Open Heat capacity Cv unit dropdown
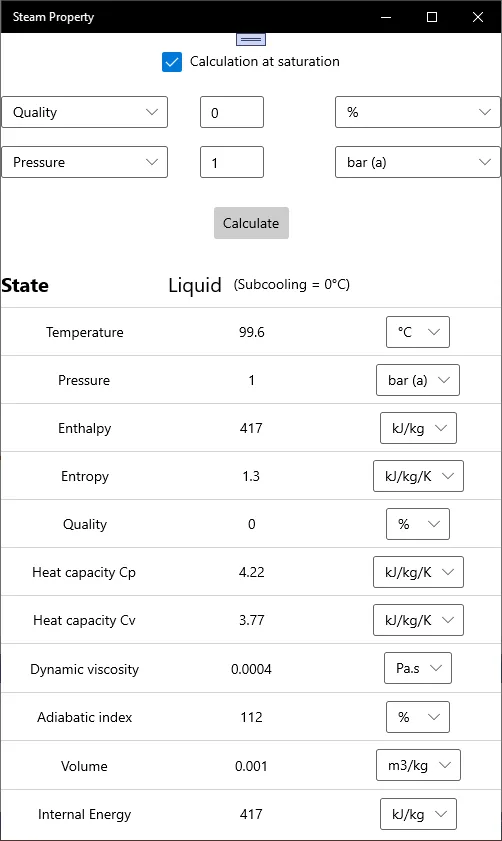This screenshot has width=502, height=841. (418, 620)
